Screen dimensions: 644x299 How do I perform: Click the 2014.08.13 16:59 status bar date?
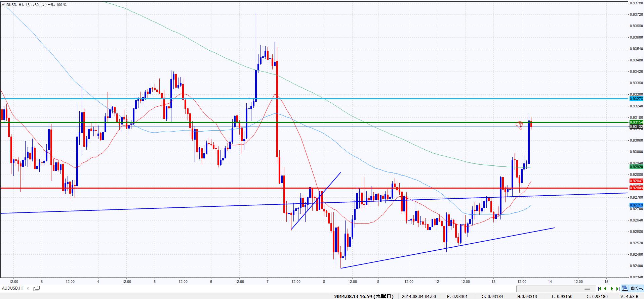(364, 296)
